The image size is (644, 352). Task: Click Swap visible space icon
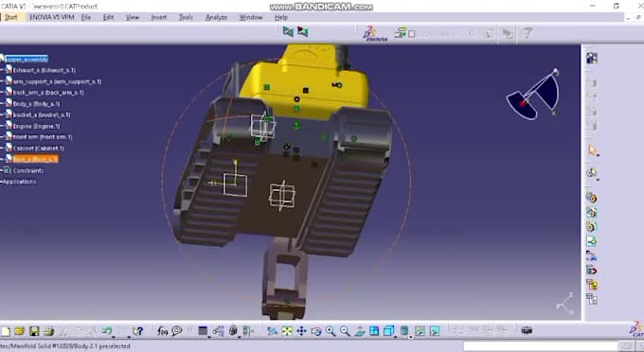pos(434,330)
